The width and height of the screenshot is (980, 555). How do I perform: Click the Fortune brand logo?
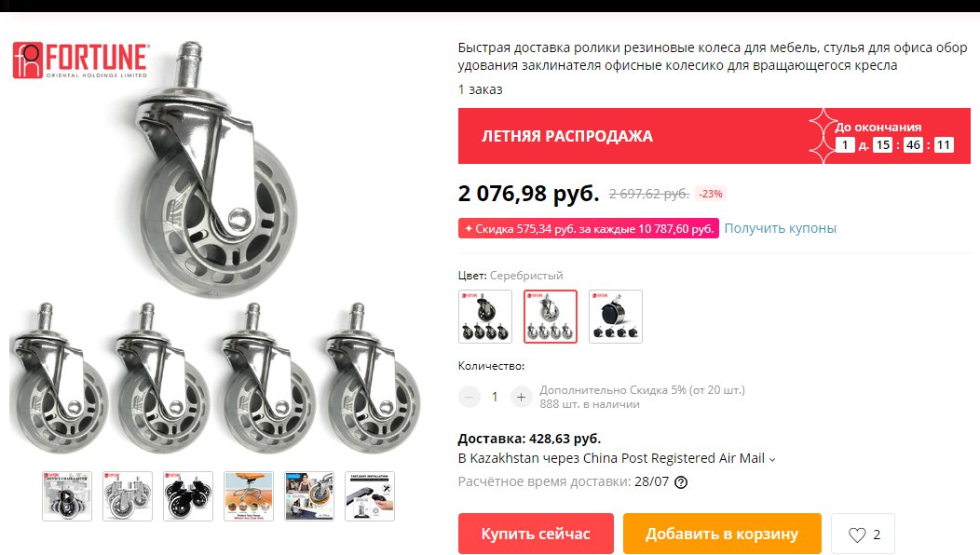point(81,60)
